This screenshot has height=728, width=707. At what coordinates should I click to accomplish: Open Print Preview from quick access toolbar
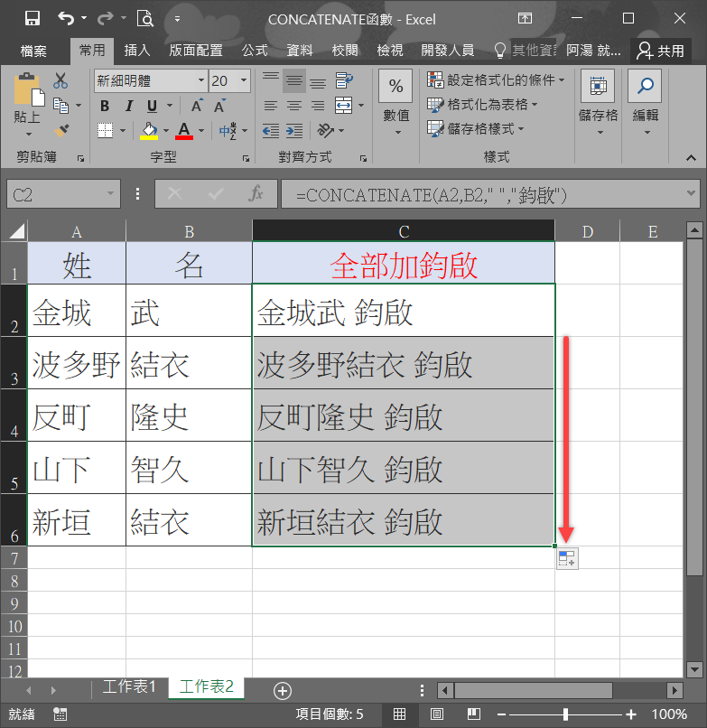pyautogui.click(x=144, y=19)
